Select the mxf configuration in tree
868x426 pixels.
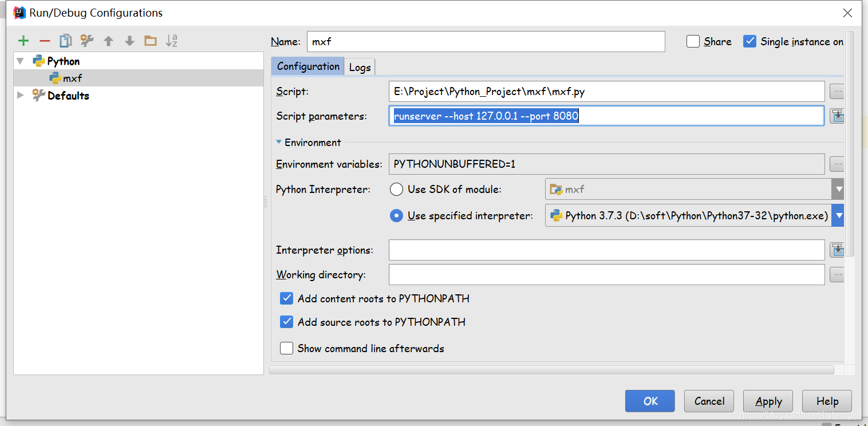pos(73,78)
